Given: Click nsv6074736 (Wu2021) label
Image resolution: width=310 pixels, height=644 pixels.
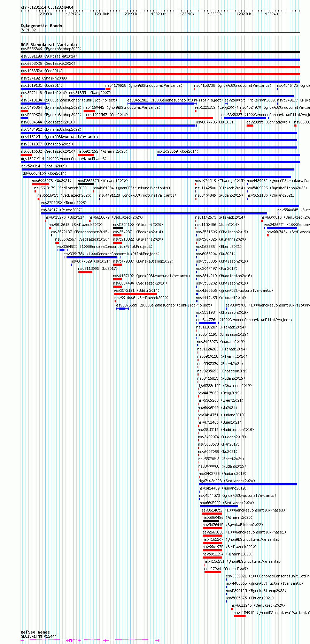Looking at the screenshot, I should (x=216, y=122).
